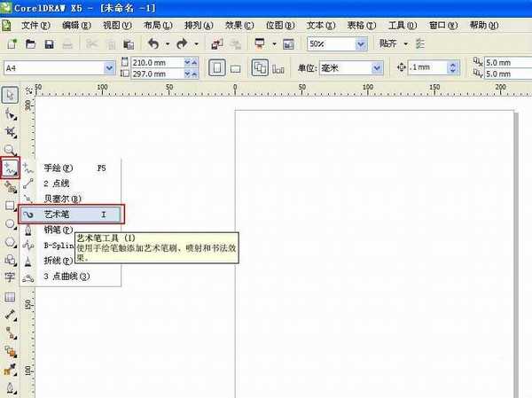Open the welcome screen icon
532x398 pixels.
pos(288,44)
